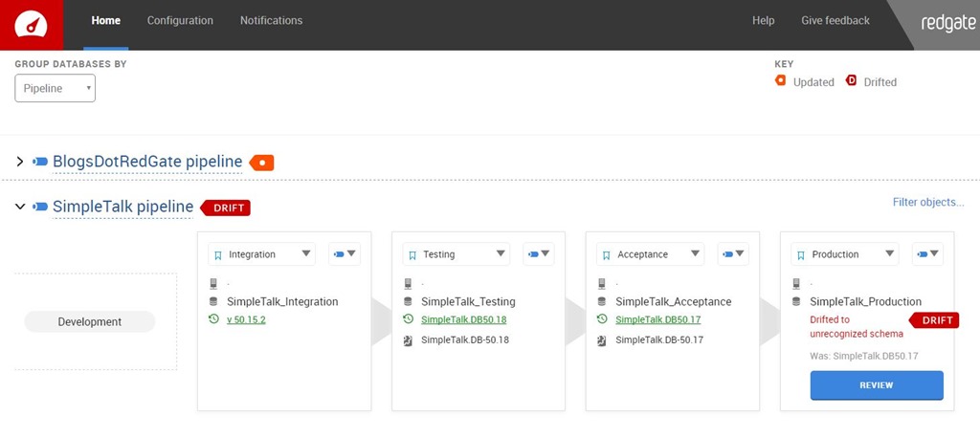980x438 pixels.
Task: Switch to the Configuration tab
Action: 180,20
